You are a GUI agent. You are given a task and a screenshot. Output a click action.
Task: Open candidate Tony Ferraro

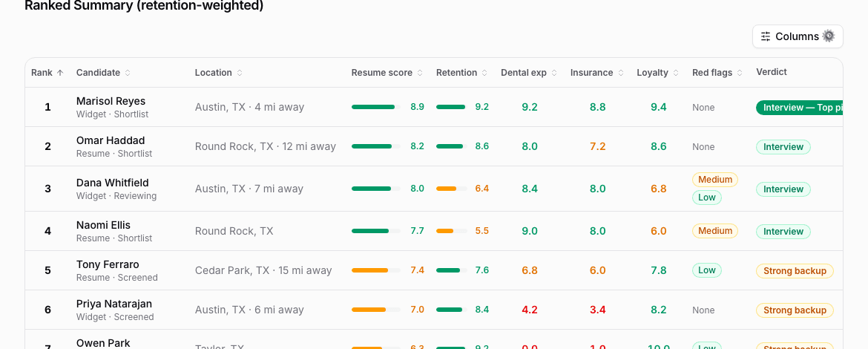[108, 264]
